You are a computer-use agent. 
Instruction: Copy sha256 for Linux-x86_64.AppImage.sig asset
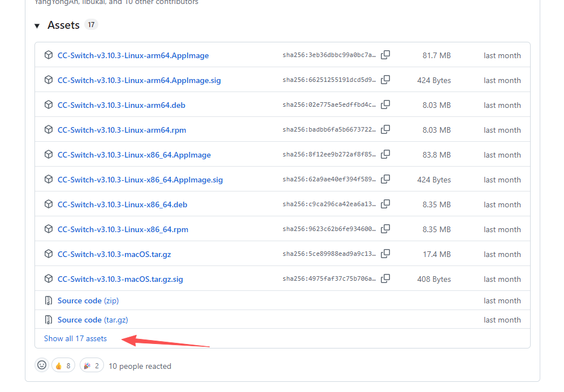(385, 179)
